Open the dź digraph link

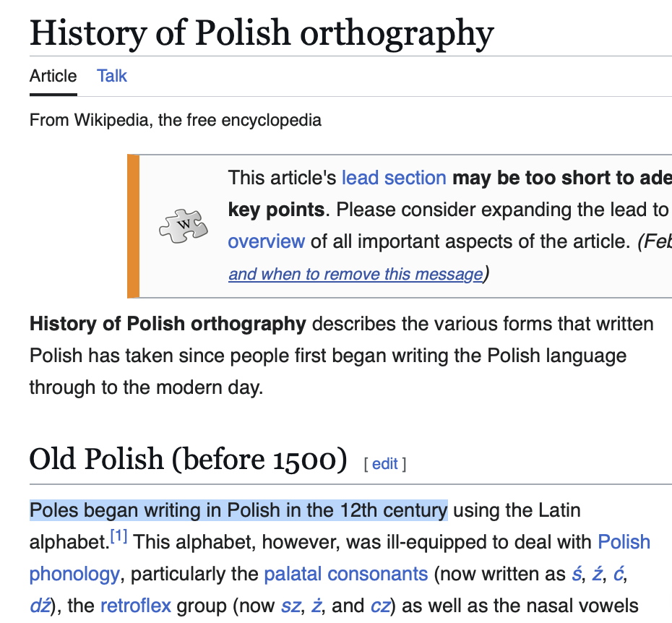(x=40, y=606)
